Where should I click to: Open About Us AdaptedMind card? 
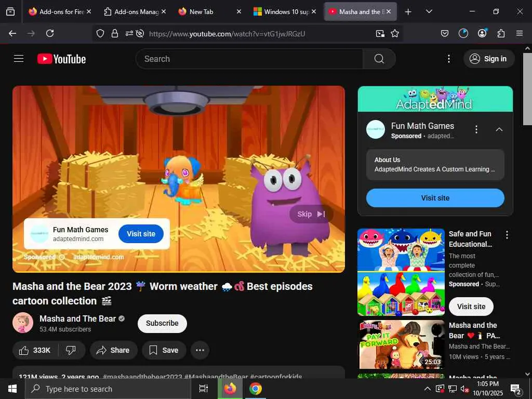[x=435, y=165]
